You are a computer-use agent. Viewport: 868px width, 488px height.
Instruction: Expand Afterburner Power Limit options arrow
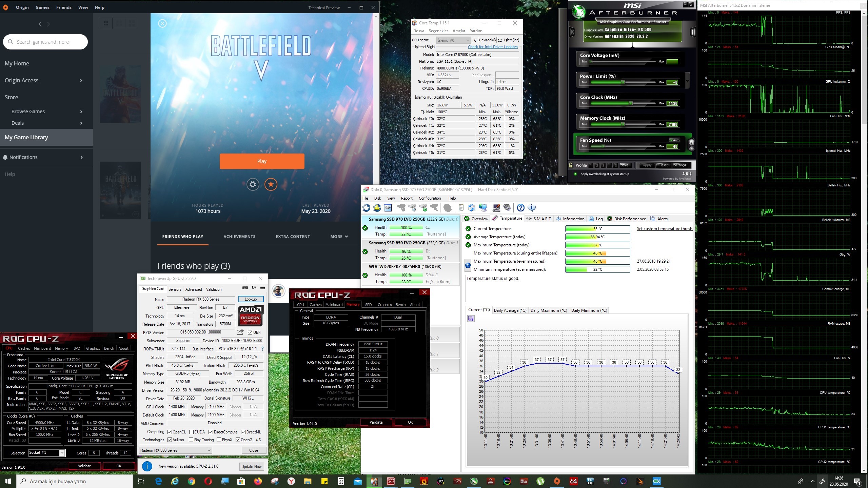[688, 81]
